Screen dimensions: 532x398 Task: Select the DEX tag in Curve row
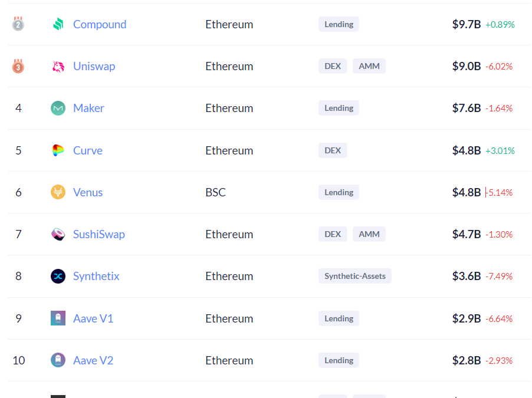point(333,150)
